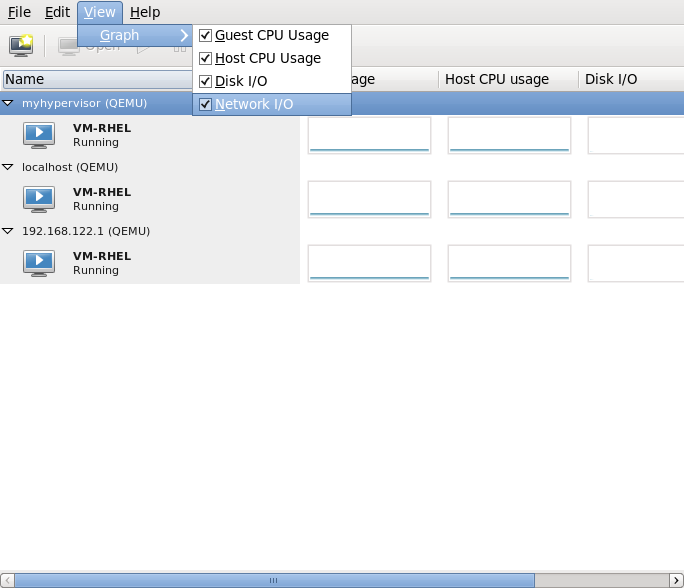Image resolution: width=684 pixels, height=588 pixels.
Task: Select the Graph submenu item
Action: [x=120, y=35]
